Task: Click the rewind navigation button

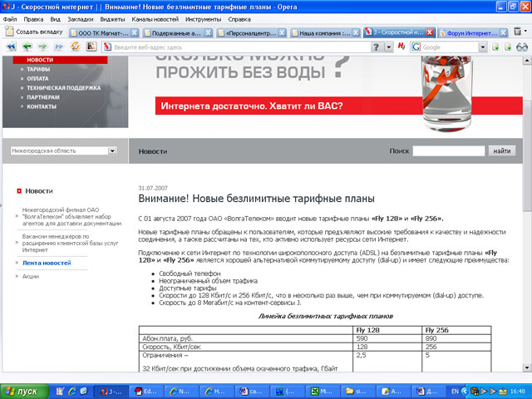Action: (12, 47)
